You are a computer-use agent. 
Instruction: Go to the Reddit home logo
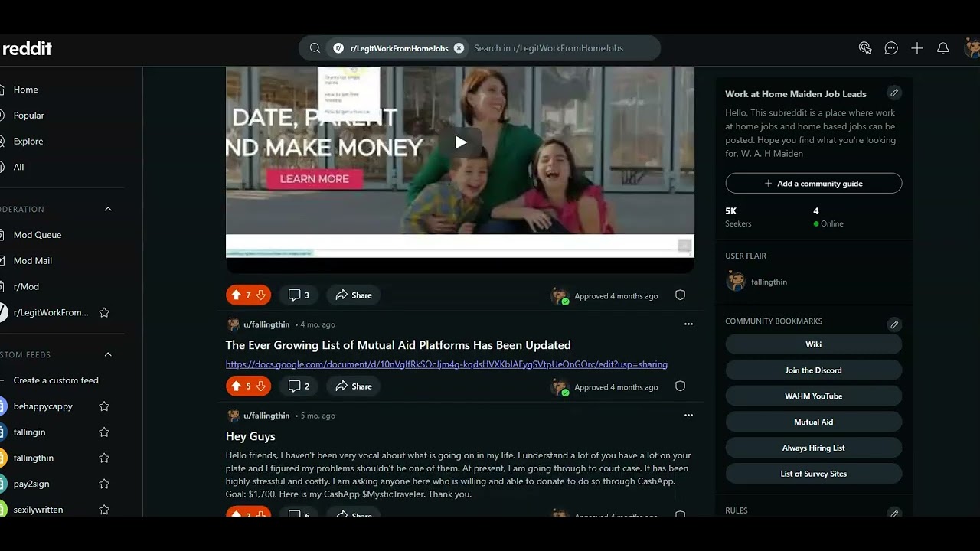click(27, 48)
